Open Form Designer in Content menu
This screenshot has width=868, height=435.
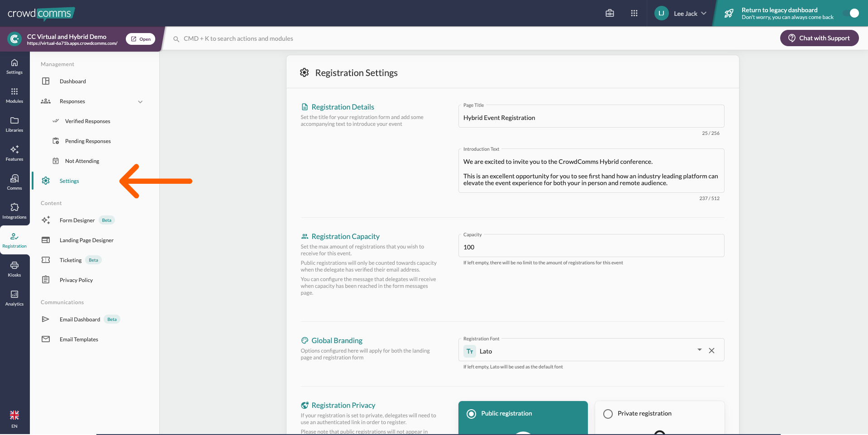tap(77, 220)
